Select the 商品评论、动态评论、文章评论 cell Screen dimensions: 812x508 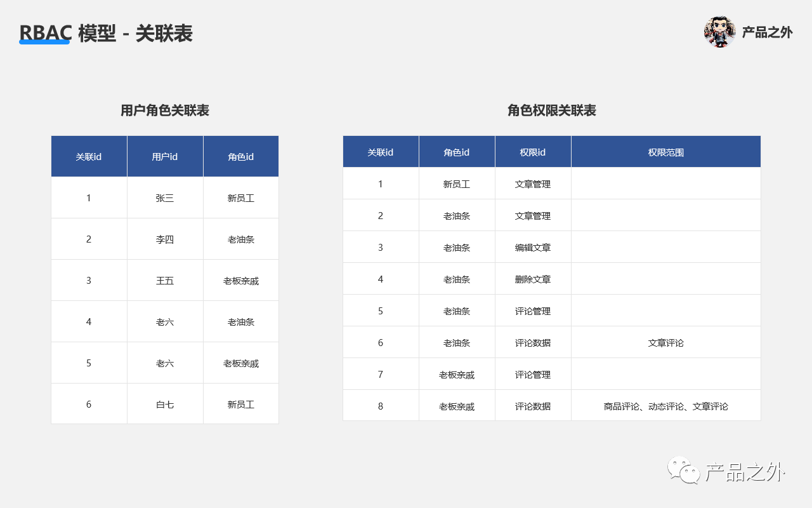[x=665, y=406]
